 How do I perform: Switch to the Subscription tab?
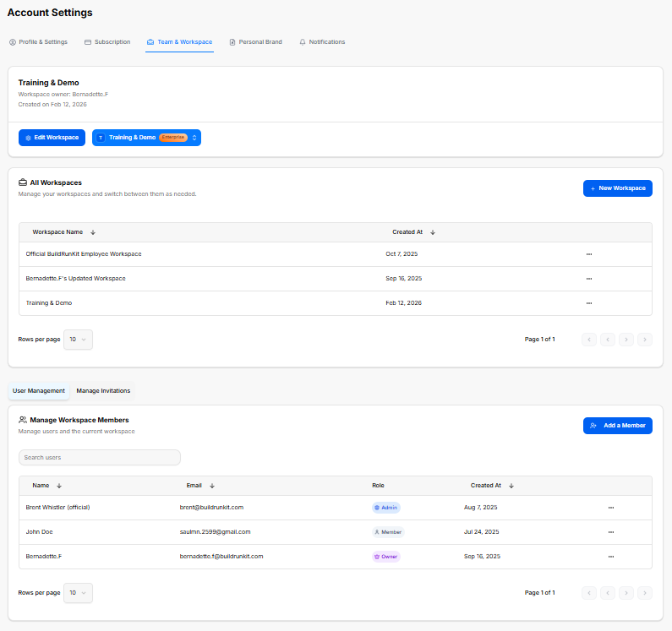[x=107, y=42]
